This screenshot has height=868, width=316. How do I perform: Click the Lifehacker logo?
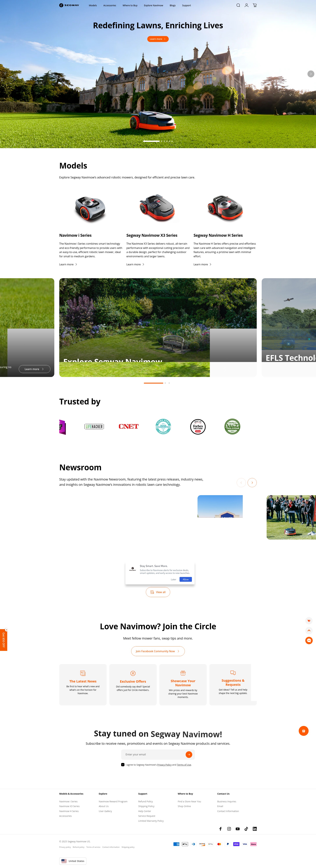coord(94,427)
